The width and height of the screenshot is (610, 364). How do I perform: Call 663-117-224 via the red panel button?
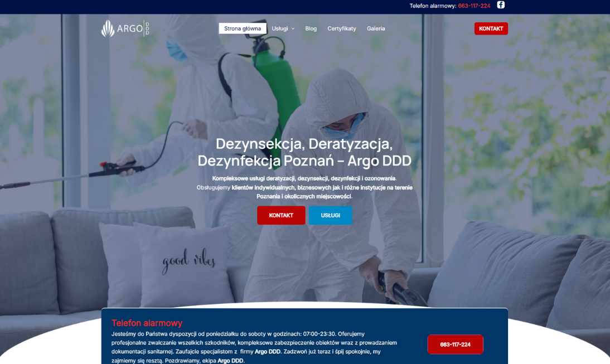(x=455, y=344)
